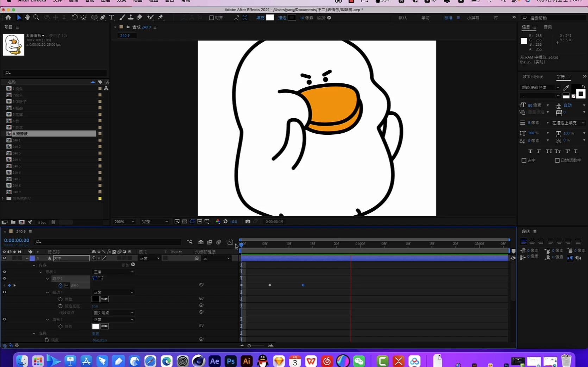Collapse the 描边 1 group
The width and height of the screenshot is (588, 367).
[48, 292]
